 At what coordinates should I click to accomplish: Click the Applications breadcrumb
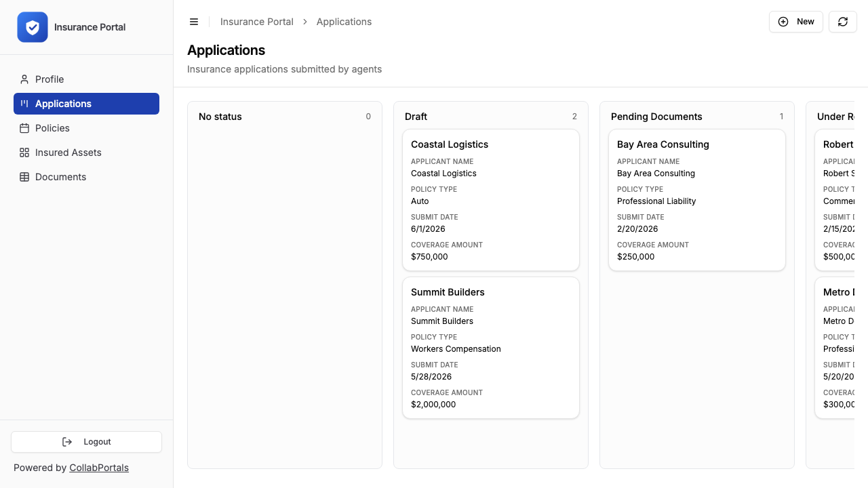tap(344, 22)
